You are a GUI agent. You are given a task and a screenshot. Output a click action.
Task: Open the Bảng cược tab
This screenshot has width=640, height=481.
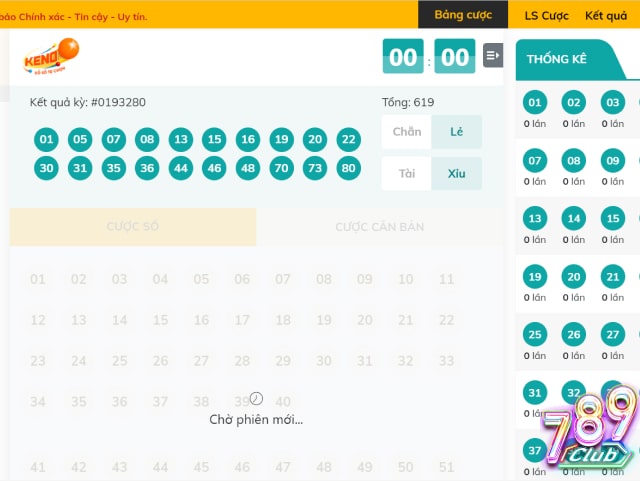463,15
